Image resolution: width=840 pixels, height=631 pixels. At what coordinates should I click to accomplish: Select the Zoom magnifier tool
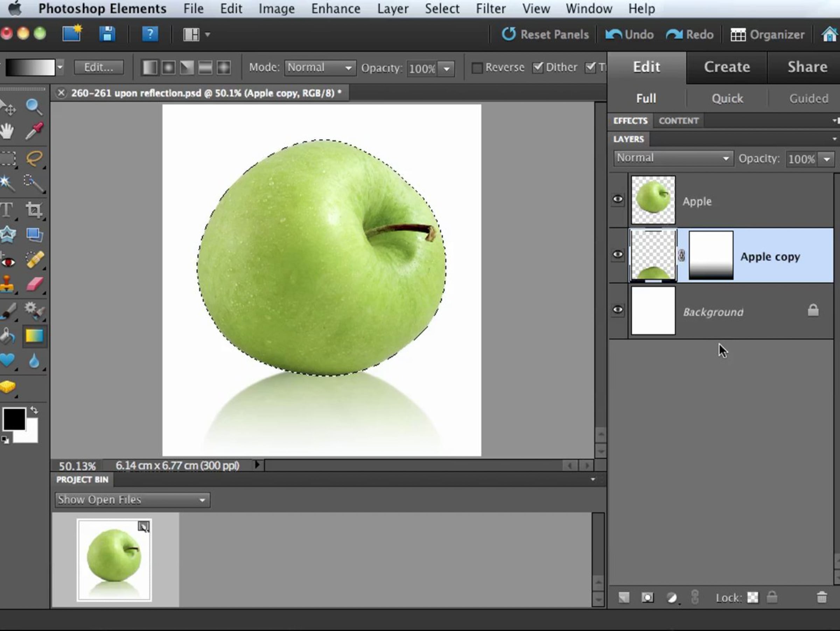click(x=34, y=107)
